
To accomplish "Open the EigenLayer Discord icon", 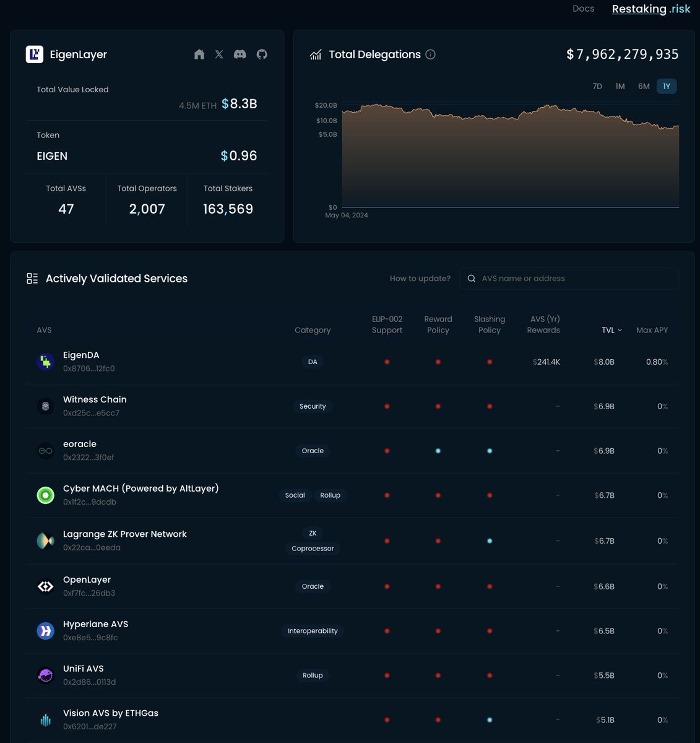I will coord(240,54).
